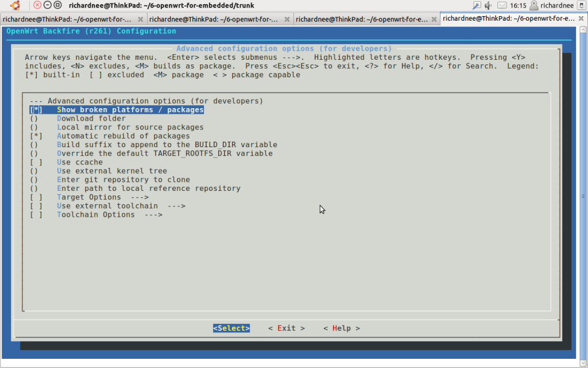Minimize the terminal window
The width and height of the screenshot is (588, 368).
click(x=47, y=5)
